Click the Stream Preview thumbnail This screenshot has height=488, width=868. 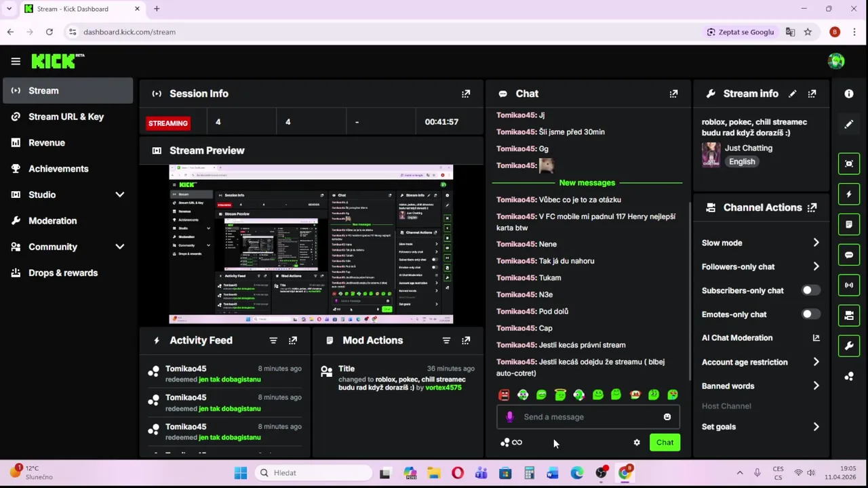[311, 244]
